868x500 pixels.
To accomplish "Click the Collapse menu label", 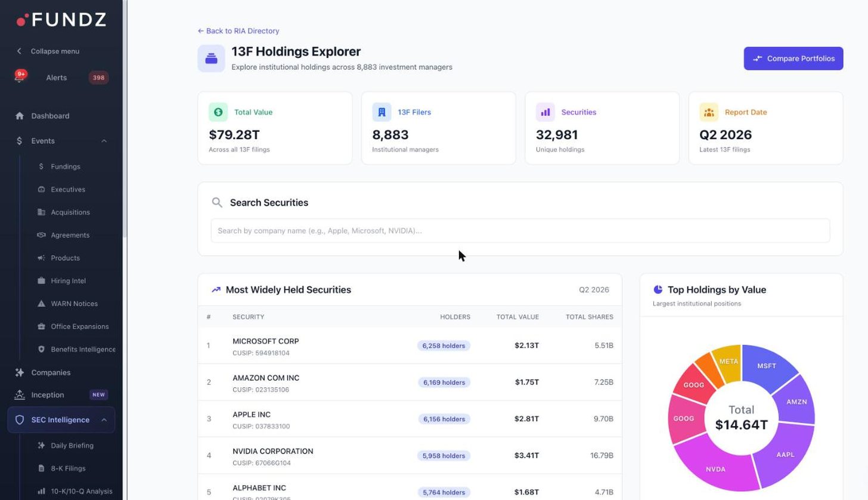I will click(x=55, y=51).
